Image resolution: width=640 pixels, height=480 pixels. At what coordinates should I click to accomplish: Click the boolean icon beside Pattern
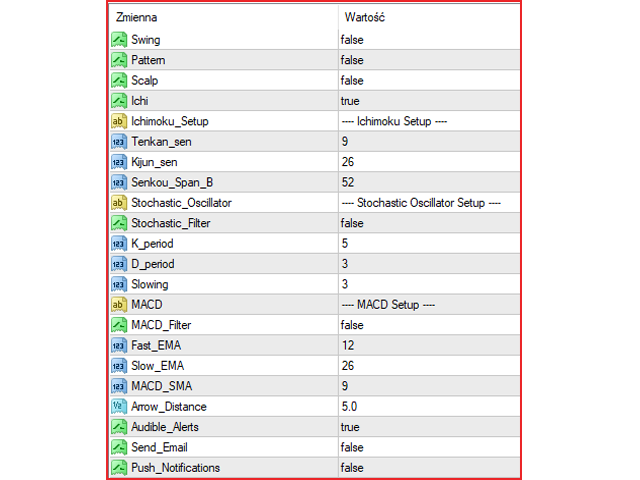[x=119, y=60]
